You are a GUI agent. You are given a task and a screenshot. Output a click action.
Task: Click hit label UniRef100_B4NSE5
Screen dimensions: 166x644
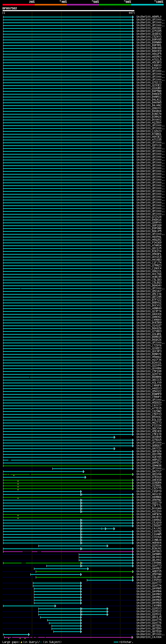coord(149,94)
